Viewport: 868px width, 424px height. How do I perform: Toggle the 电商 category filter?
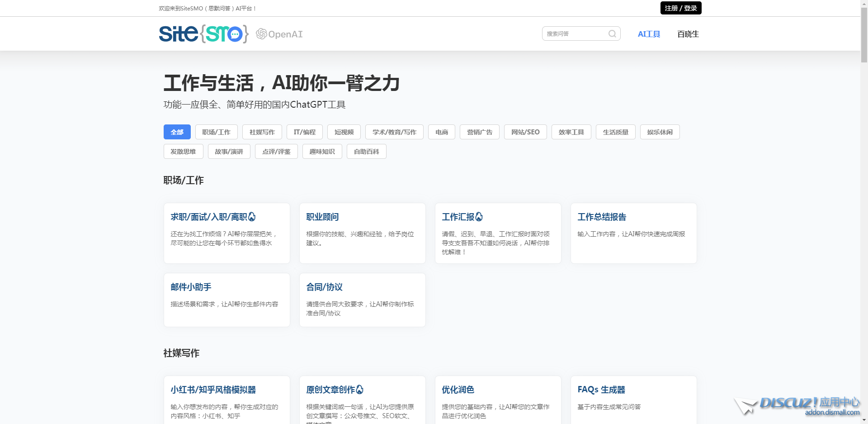click(441, 132)
